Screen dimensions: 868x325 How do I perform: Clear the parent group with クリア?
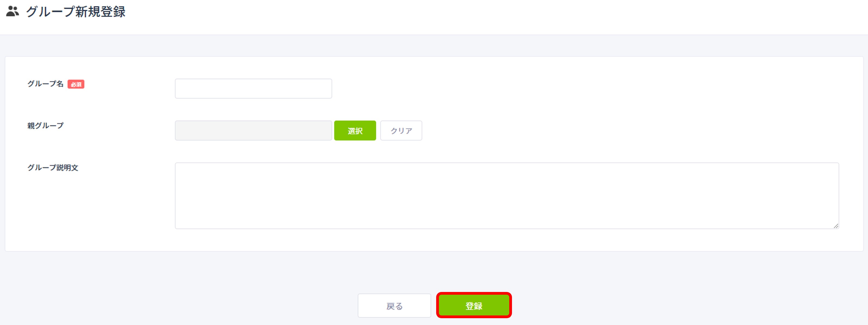click(401, 130)
